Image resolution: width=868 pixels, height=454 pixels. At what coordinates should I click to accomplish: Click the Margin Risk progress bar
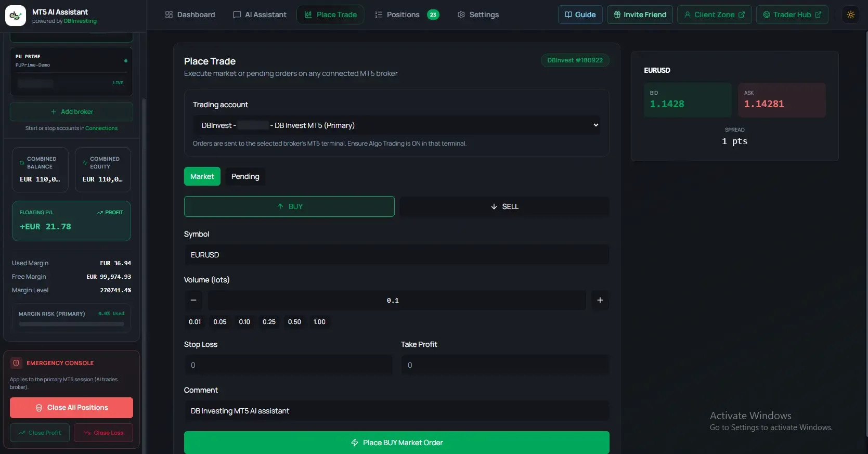click(71, 324)
